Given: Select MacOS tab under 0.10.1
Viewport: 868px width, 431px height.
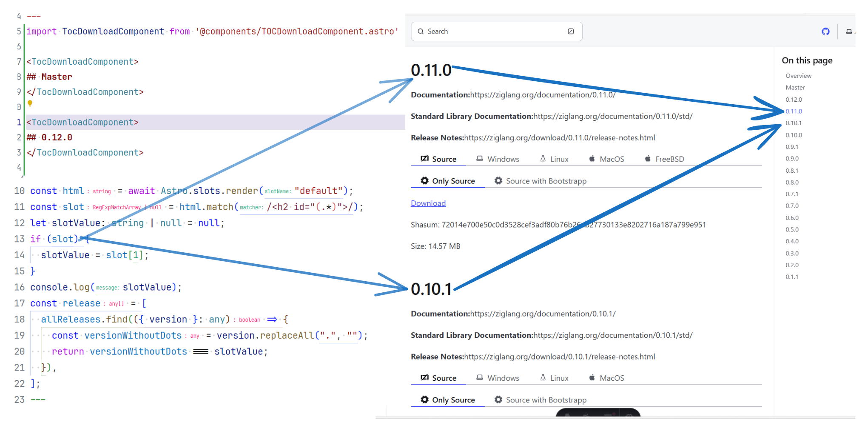Looking at the screenshot, I should [x=606, y=378].
